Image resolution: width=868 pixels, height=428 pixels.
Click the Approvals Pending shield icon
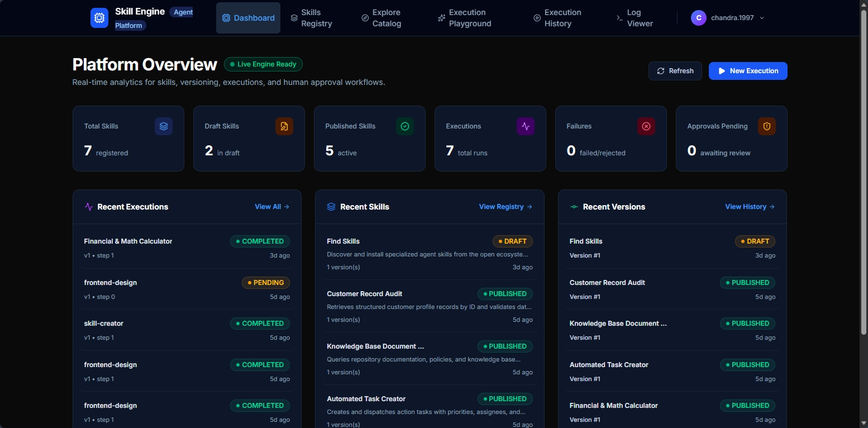coord(767,126)
